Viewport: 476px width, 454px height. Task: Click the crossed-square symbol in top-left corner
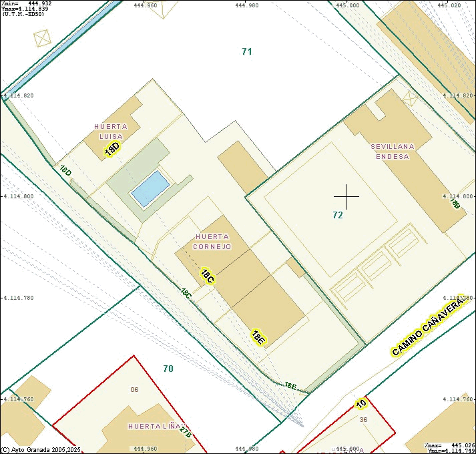tap(43, 38)
